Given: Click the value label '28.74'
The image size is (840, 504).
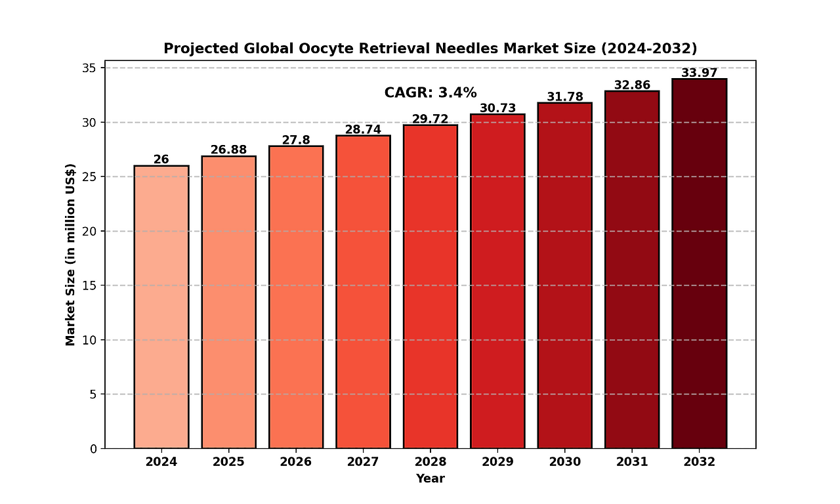Looking at the screenshot, I should pyautogui.click(x=363, y=129).
